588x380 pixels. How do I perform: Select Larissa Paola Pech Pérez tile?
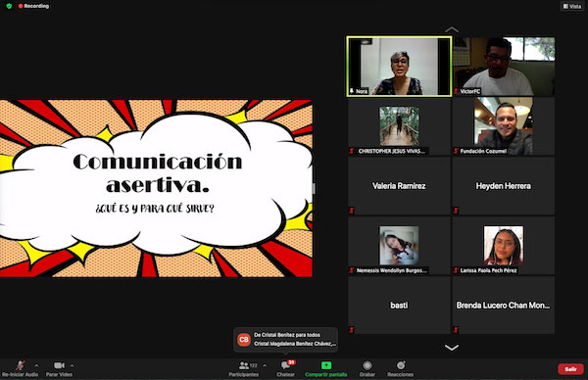click(x=504, y=246)
